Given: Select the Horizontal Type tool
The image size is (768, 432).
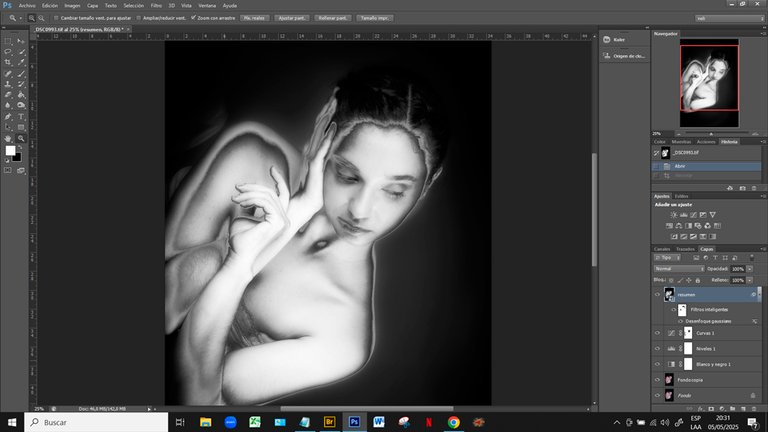Looking at the screenshot, I should 21,117.
